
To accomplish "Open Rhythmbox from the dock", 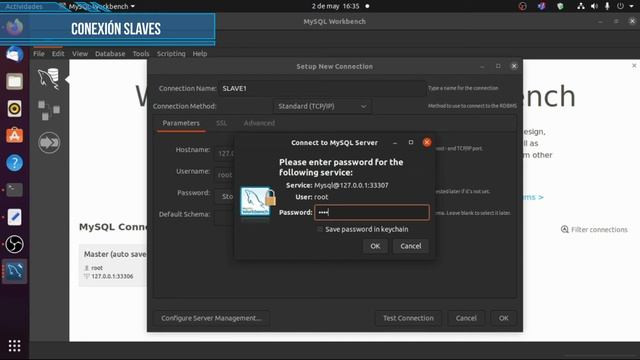I will tap(14, 109).
